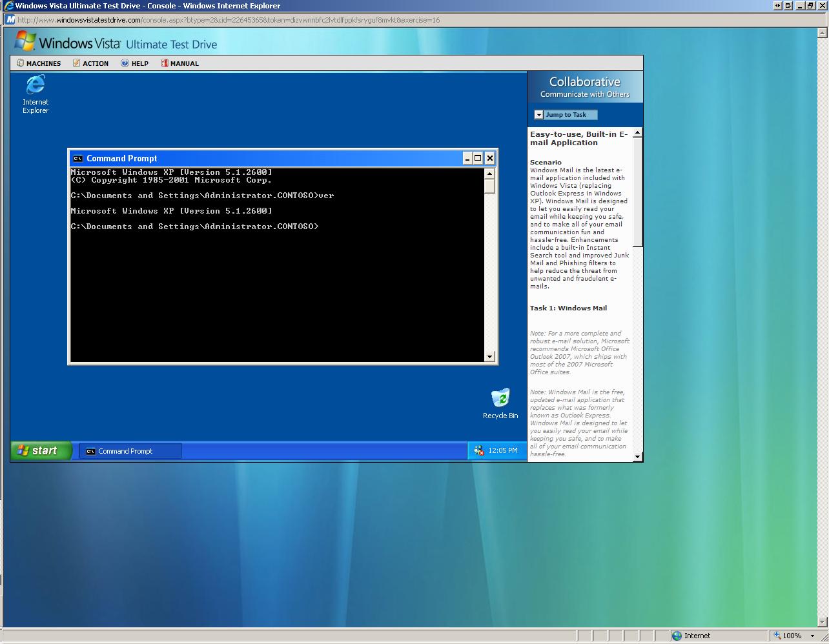Image resolution: width=829 pixels, height=644 pixels.
Task: Click the Copyright 1985-2001 Microsoft Corp. line
Action: [x=171, y=180]
